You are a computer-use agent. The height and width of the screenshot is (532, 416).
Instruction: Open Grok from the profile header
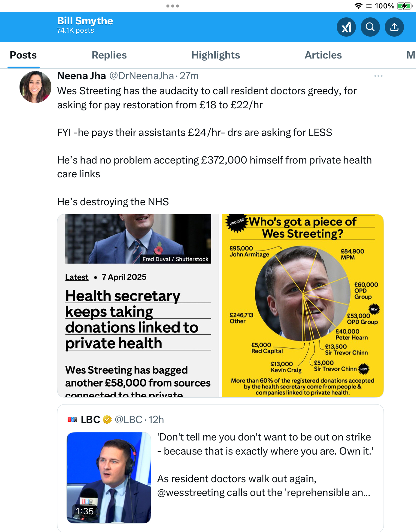(346, 27)
